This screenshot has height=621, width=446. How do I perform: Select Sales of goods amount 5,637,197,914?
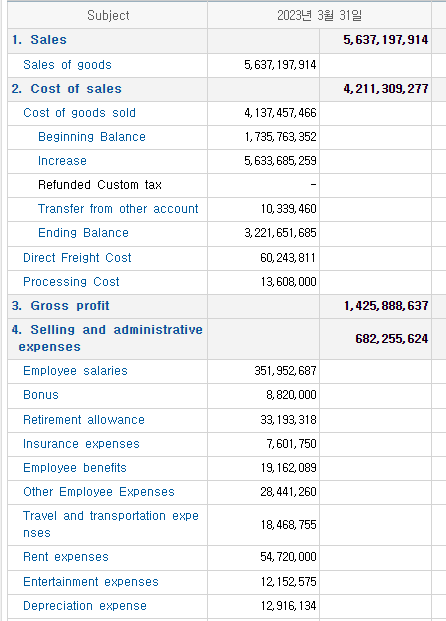[x=280, y=65]
